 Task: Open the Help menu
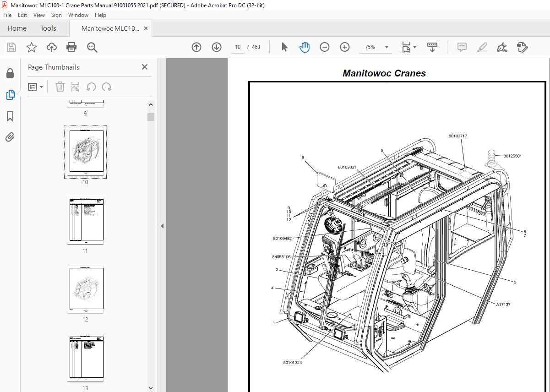click(x=100, y=15)
